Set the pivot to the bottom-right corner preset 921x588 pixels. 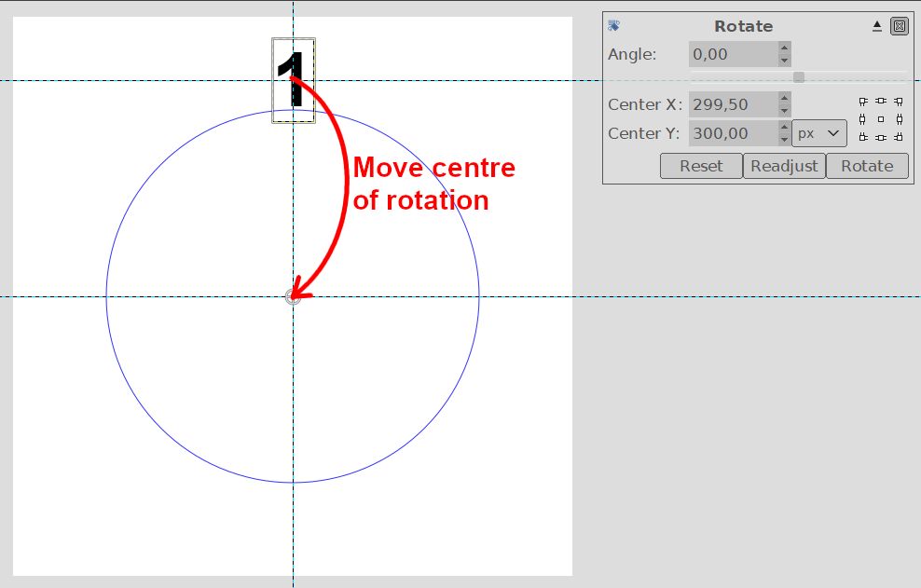point(899,137)
